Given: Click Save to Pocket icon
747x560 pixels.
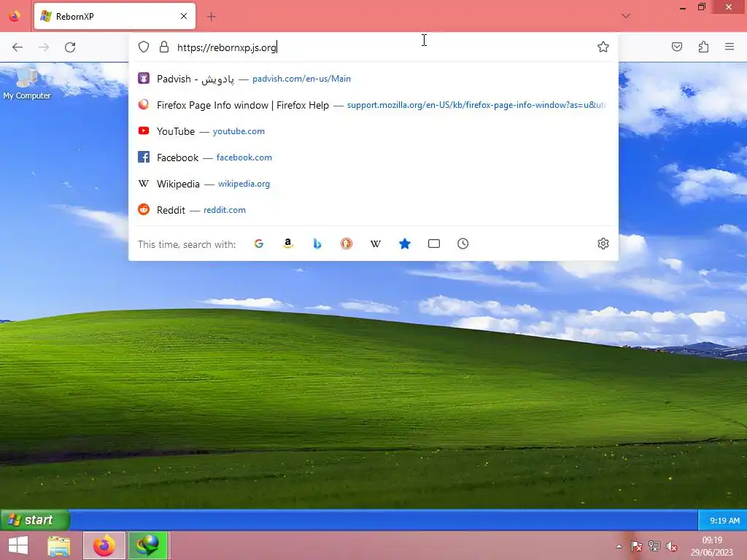Looking at the screenshot, I should pos(677,47).
